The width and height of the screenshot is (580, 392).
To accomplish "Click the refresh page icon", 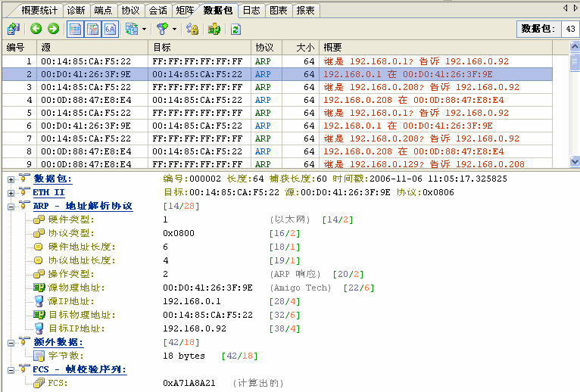I will 235,29.
